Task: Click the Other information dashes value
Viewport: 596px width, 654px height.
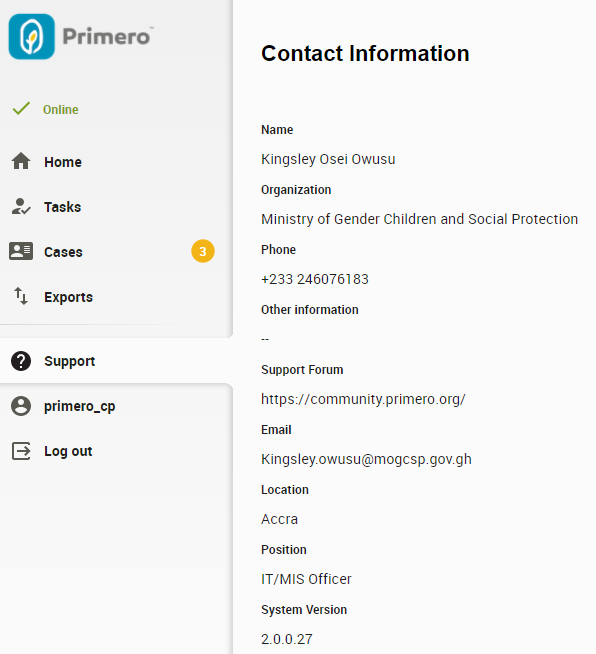Action: [x=265, y=339]
